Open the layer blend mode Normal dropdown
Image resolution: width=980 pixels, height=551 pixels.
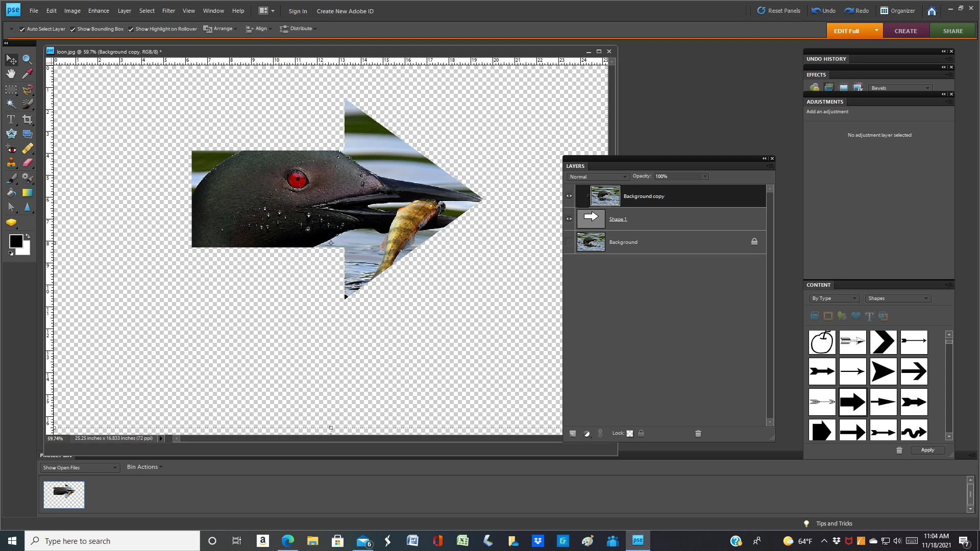pos(597,177)
